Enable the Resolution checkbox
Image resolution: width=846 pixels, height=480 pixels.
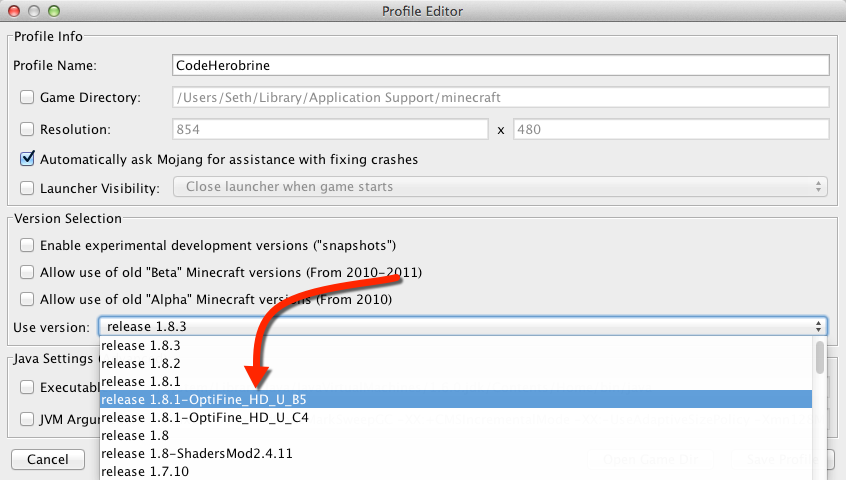coord(27,129)
